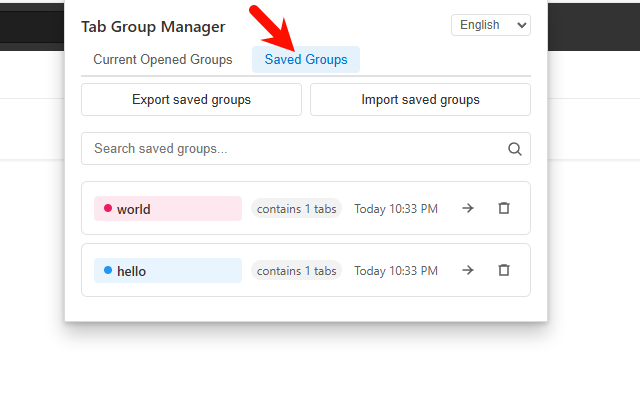Focus the Search saved groups field
Viewport: 640px width, 400px height.
[x=295, y=149]
